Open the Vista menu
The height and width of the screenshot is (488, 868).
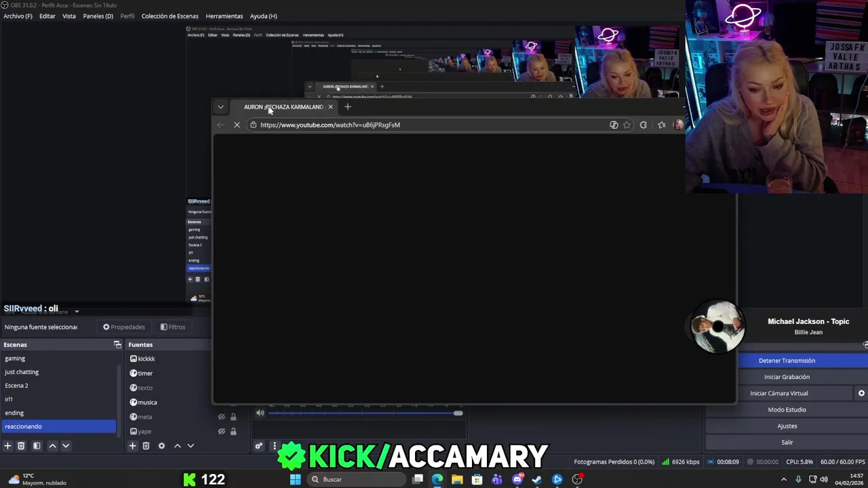click(x=69, y=16)
